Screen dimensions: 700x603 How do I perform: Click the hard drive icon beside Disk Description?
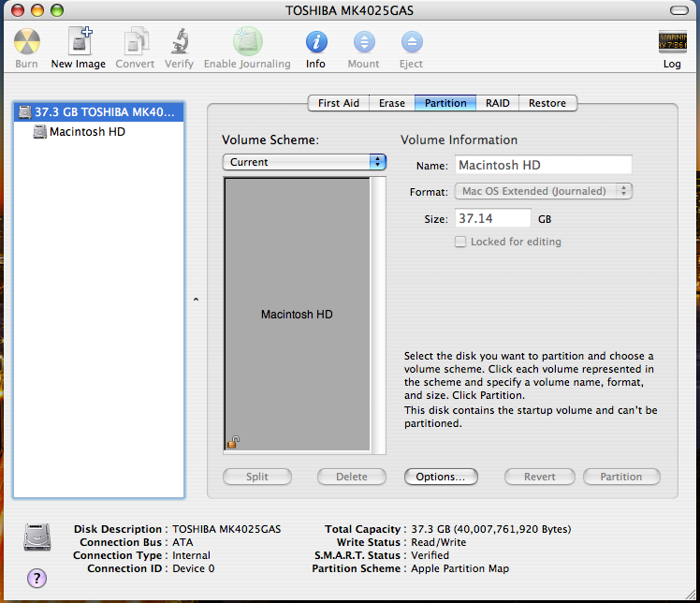(37, 537)
